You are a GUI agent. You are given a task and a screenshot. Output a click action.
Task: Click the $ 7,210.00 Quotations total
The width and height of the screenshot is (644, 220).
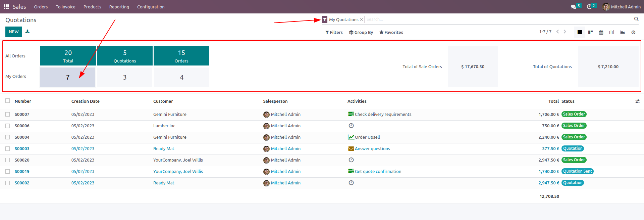coord(608,67)
